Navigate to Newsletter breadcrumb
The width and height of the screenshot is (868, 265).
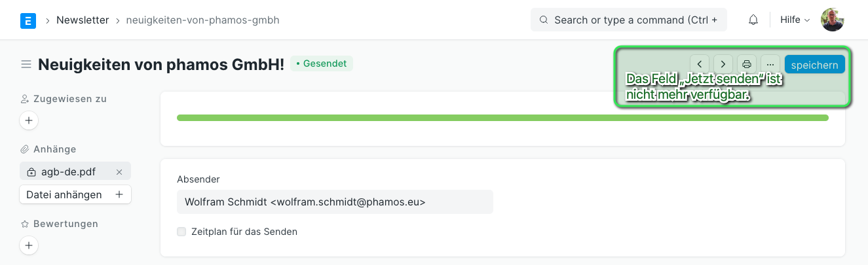pyautogui.click(x=83, y=20)
